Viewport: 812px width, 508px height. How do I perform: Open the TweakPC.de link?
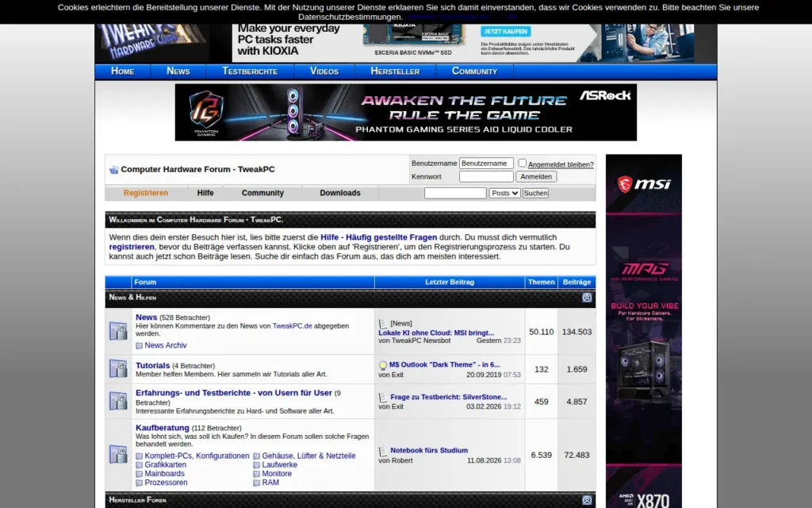click(292, 326)
